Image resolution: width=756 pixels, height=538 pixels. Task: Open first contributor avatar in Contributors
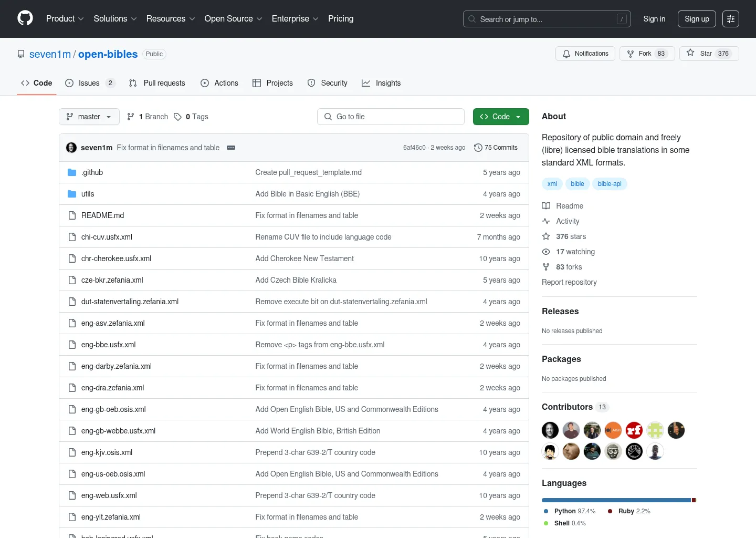pos(550,430)
